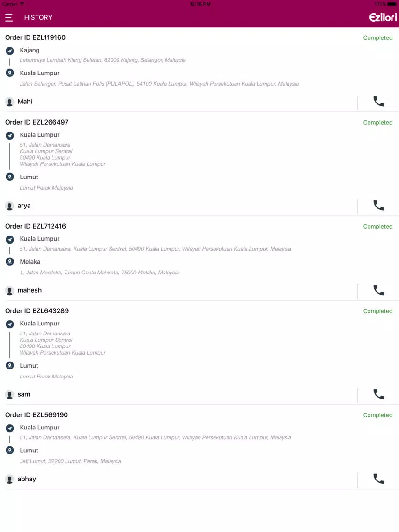Screen dimensions: 399x532
Task: Select Order ID EZL712416
Action: [x=36, y=226]
